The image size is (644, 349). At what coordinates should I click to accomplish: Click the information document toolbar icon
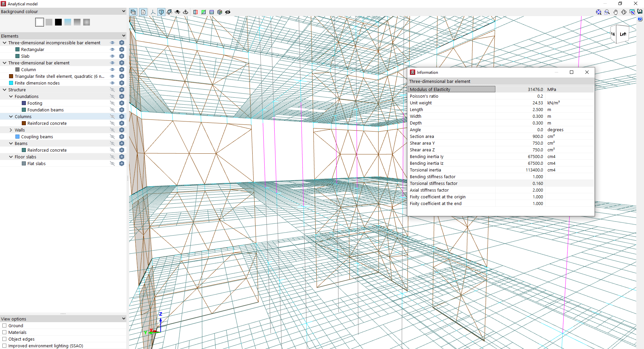pyautogui.click(x=143, y=12)
